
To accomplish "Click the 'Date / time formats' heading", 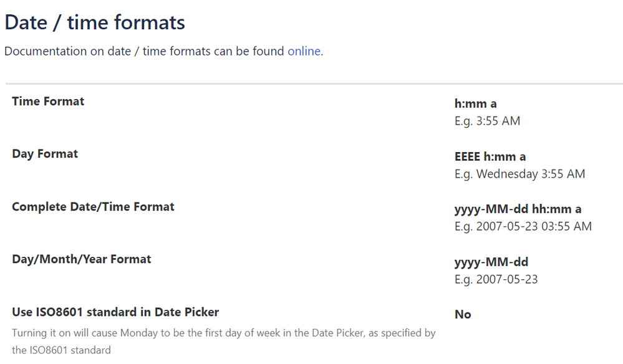I will coord(95,22).
